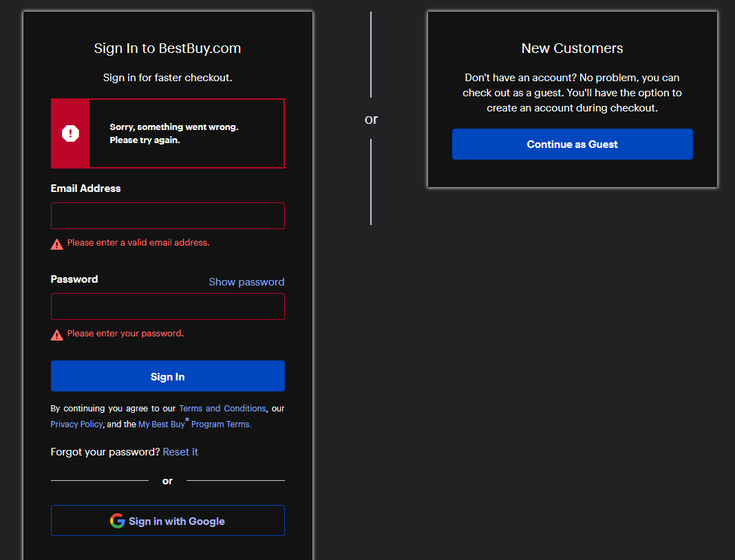Select 'Please enter your password.' error text
Viewport: 735px width, 560px height.
(x=125, y=333)
